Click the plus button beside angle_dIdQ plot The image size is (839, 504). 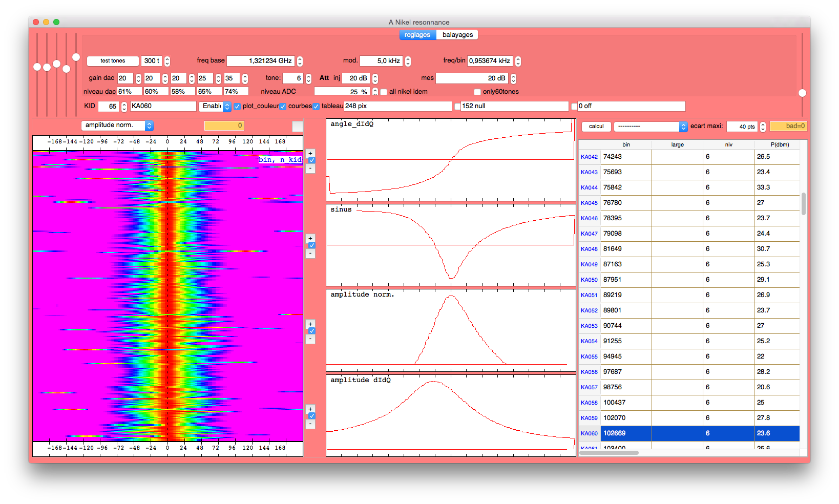tap(310, 153)
